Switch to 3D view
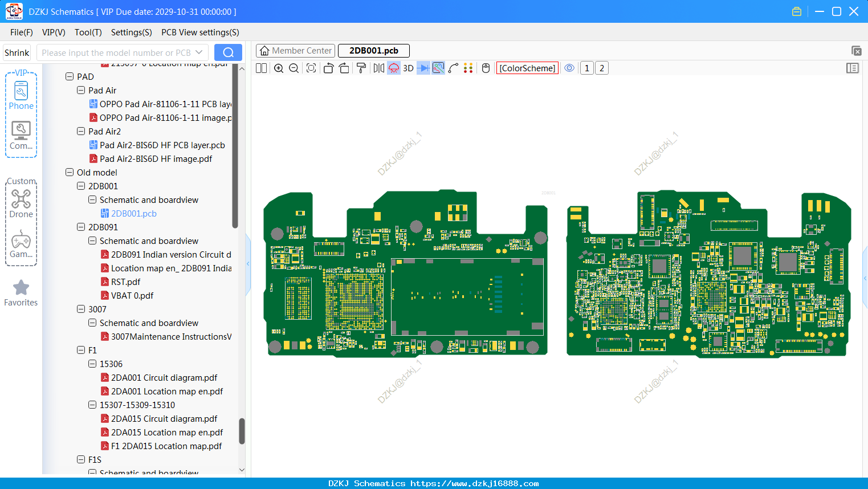This screenshot has width=868, height=489. pyautogui.click(x=408, y=68)
